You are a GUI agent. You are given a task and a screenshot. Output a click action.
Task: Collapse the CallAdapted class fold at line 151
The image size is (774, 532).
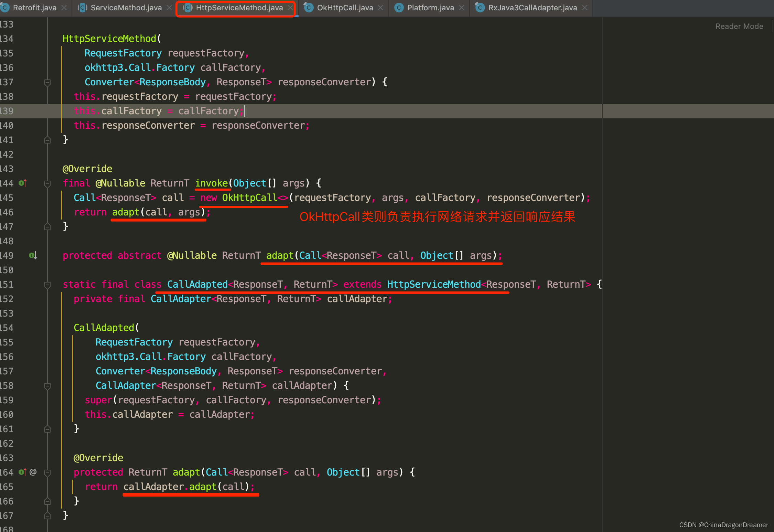(x=47, y=285)
